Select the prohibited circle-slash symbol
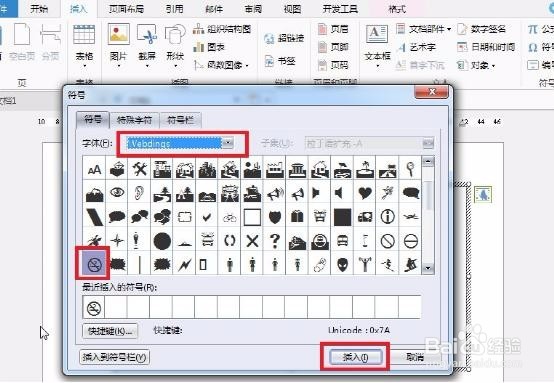Screen dimensions: 554x383 point(388,241)
